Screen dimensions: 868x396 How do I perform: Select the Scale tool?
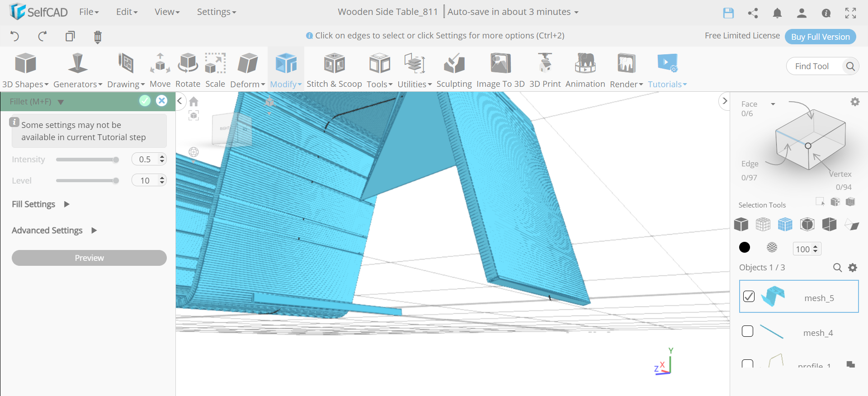point(215,70)
